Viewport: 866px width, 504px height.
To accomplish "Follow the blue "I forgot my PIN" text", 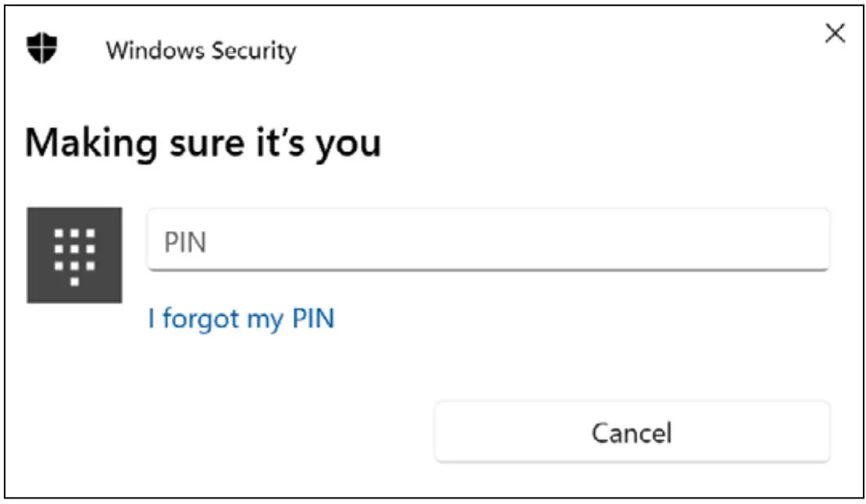I will point(241,318).
